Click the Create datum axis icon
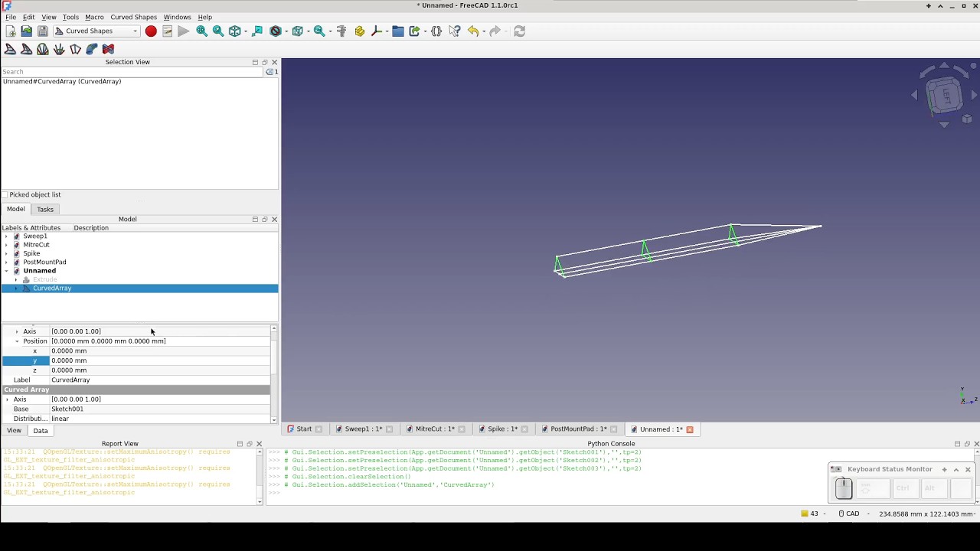The image size is (980, 551). coord(376,31)
